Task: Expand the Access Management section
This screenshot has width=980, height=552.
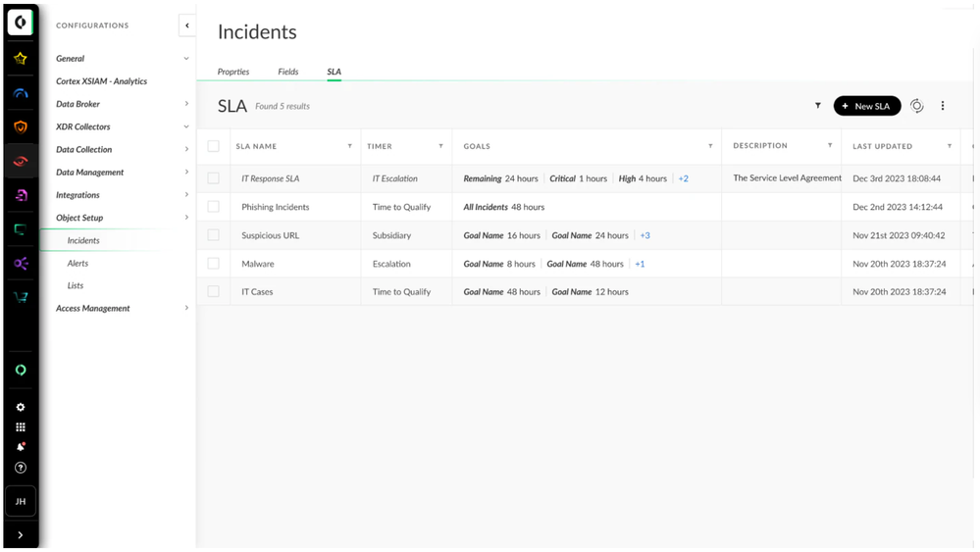Action: click(186, 308)
